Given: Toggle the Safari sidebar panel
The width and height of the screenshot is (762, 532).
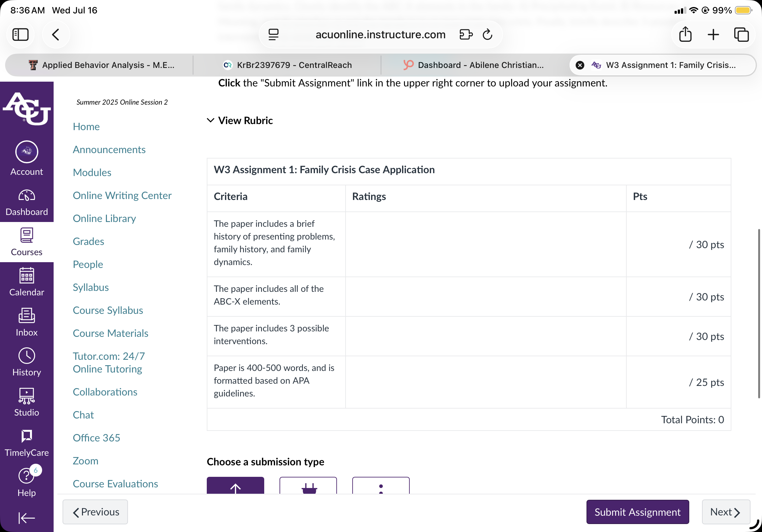Looking at the screenshot, I should [20, 34].
